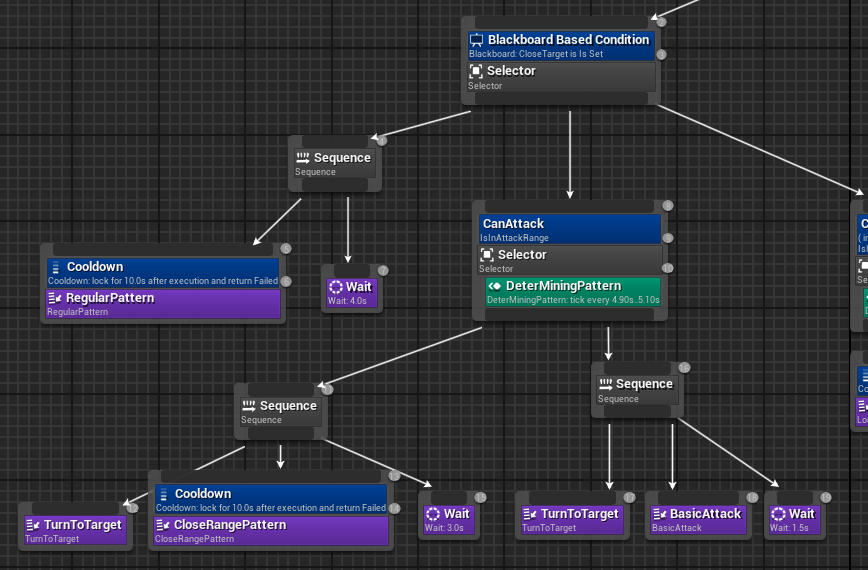
Task: Click the Sequence icon on node 4
Action: [x=303, y=158]
